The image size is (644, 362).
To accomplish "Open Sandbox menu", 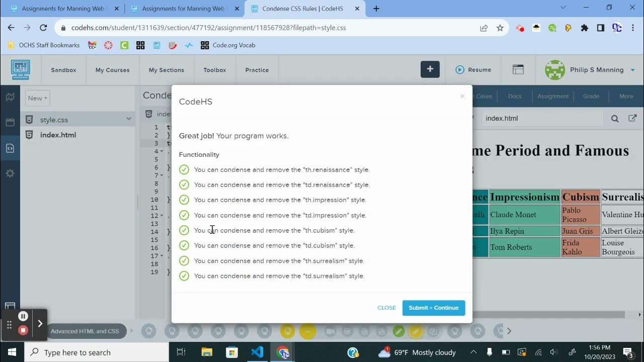I will click(63, 70).
